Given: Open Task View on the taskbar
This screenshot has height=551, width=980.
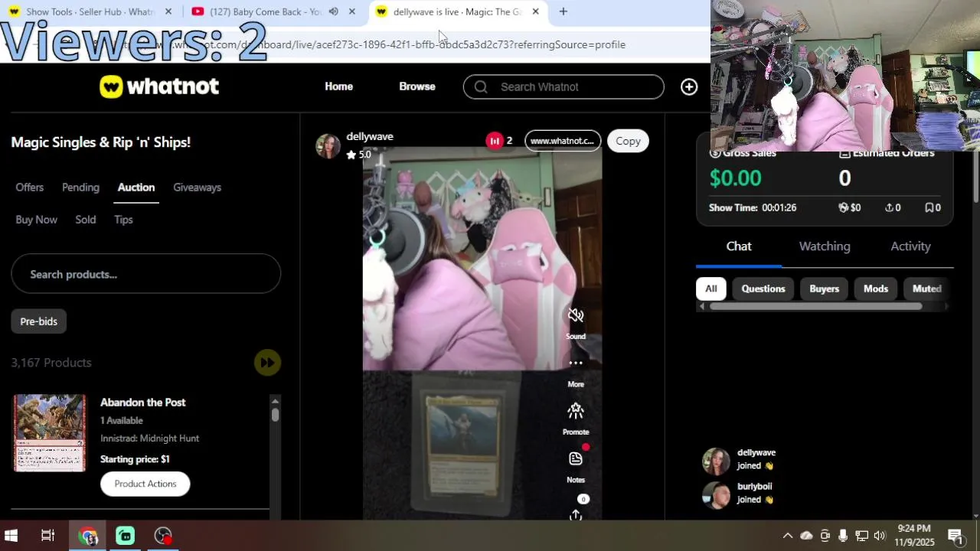Looking at the screenshot, I should tap(48, 536).
